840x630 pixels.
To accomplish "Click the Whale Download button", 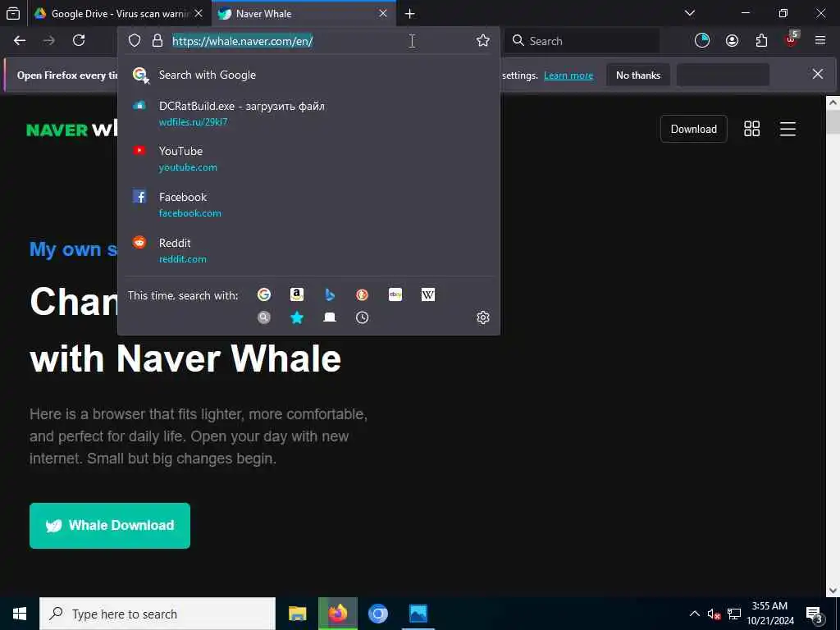I will [x=110, y=526].
